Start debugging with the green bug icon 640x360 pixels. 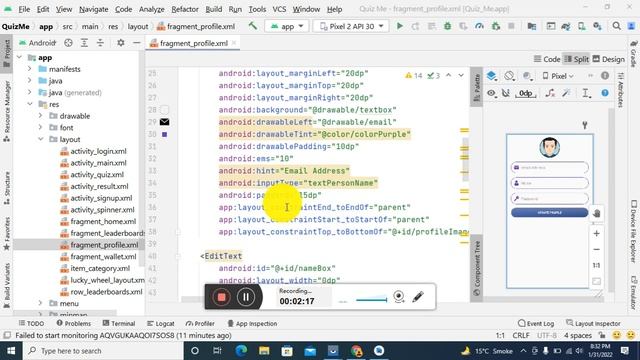[x=447, y=26]
